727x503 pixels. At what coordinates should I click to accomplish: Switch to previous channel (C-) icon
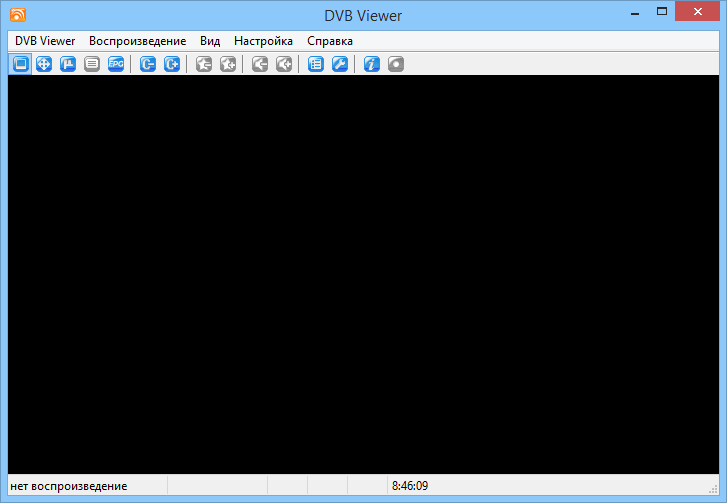(x=148, y=64)
